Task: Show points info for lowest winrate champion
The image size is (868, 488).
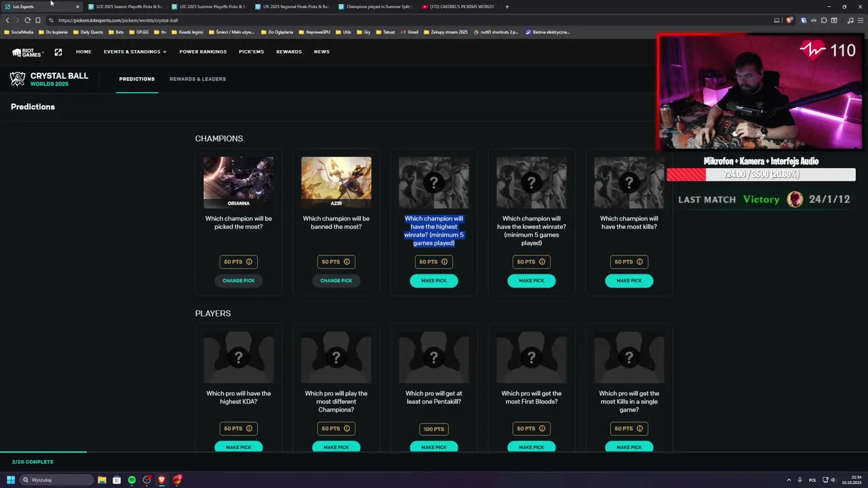Action: pyautogui.click(x=542, y=262)
